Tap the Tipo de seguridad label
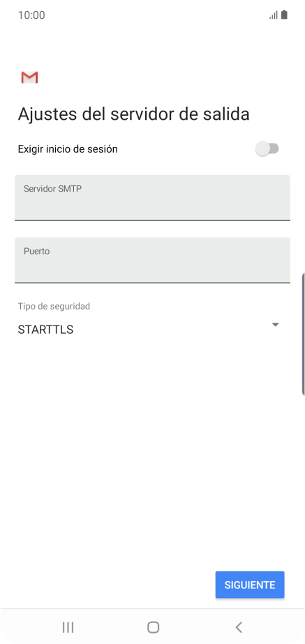The width and height of the screenshot is (305, 644). point(54,306)
